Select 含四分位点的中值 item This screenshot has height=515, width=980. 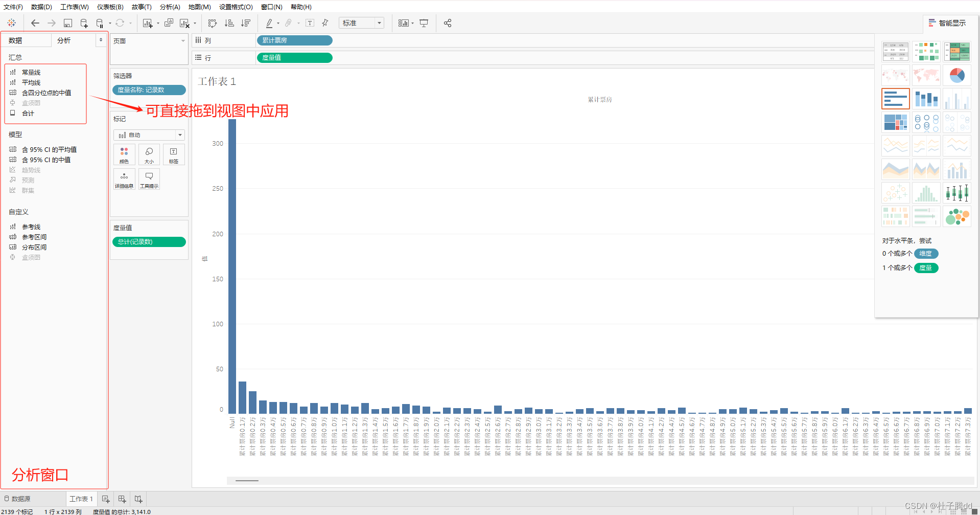point(46,93)
